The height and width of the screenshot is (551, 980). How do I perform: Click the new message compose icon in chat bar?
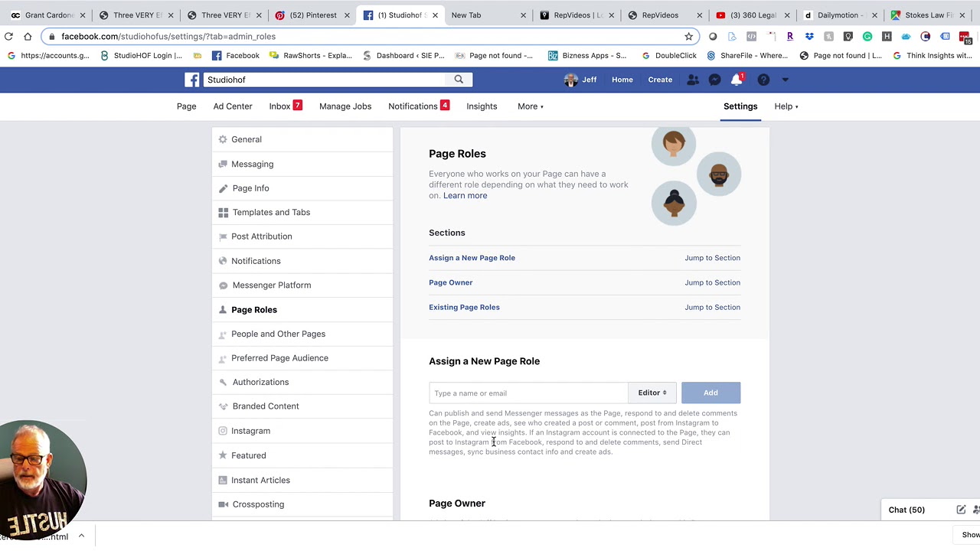coord(961,510)
